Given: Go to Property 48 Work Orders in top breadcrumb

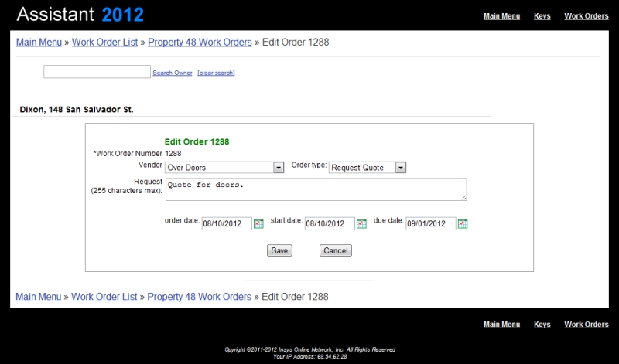Looking at the screenshot, I should point(200,42).
